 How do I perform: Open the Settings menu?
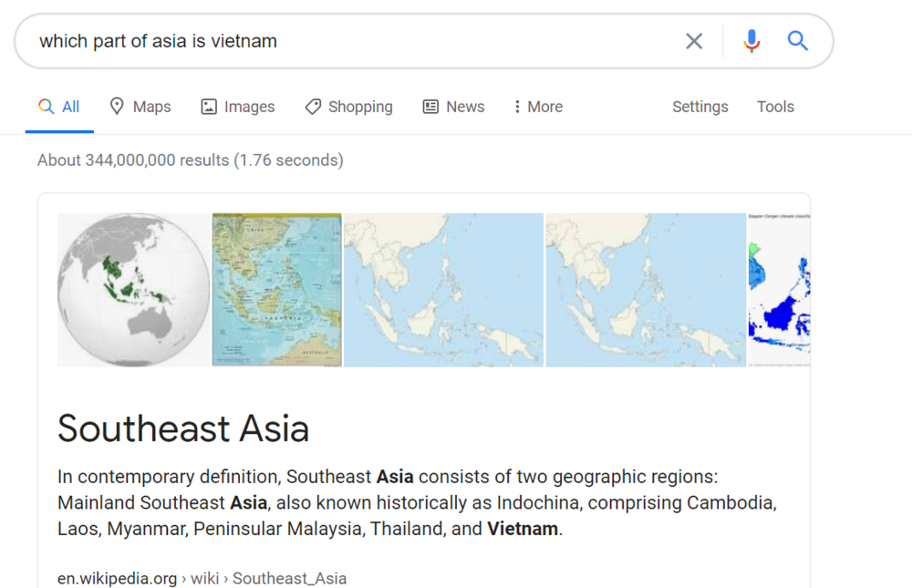point(700,107)
